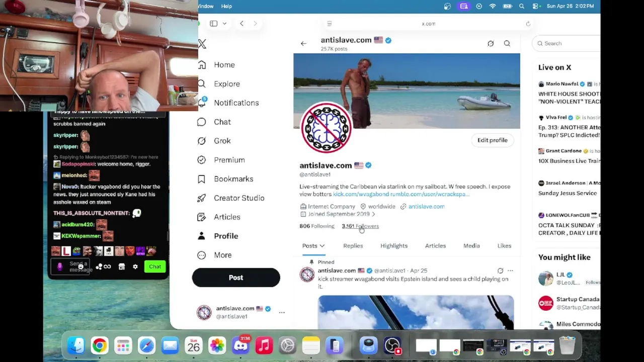Open the Help menu in menu bar
The height and width of the screenshot is (362, 644).
226,6
